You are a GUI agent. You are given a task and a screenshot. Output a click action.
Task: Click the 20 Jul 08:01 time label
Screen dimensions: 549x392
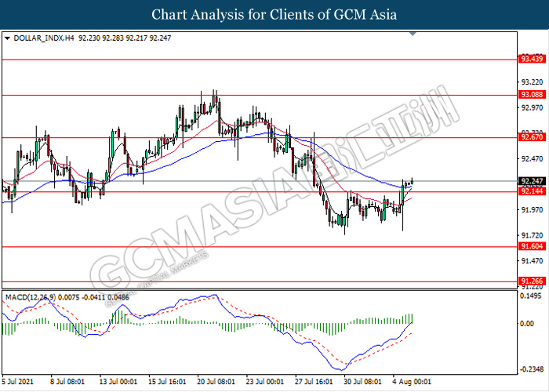(216, 381)
